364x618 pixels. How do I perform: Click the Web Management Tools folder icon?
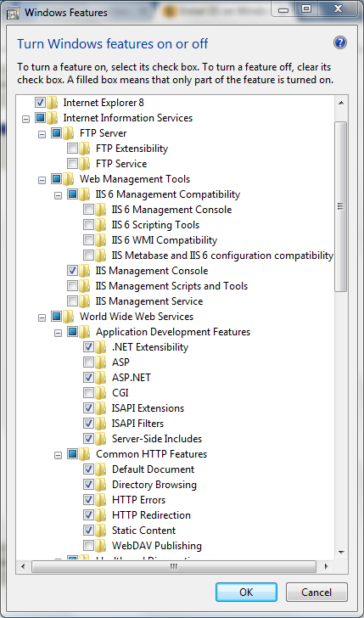(69, 179)
